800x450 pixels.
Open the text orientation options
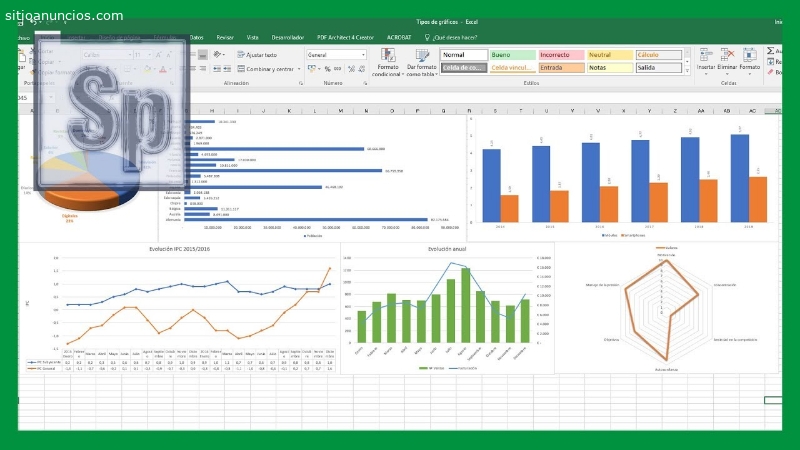point(219,54)
